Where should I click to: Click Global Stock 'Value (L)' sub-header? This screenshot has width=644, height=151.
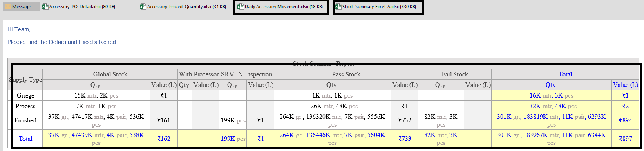(163, 85)
